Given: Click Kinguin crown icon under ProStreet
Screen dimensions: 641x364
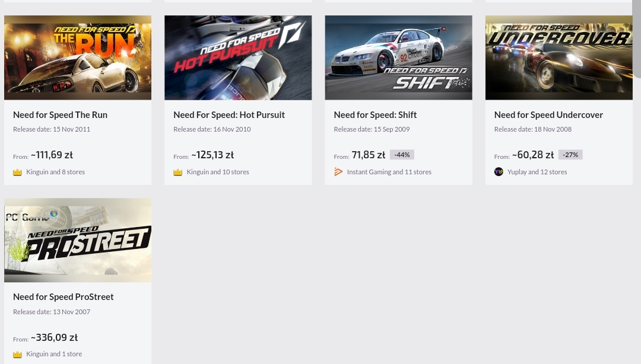Looking at the screenshot, I should pos(17,354).
